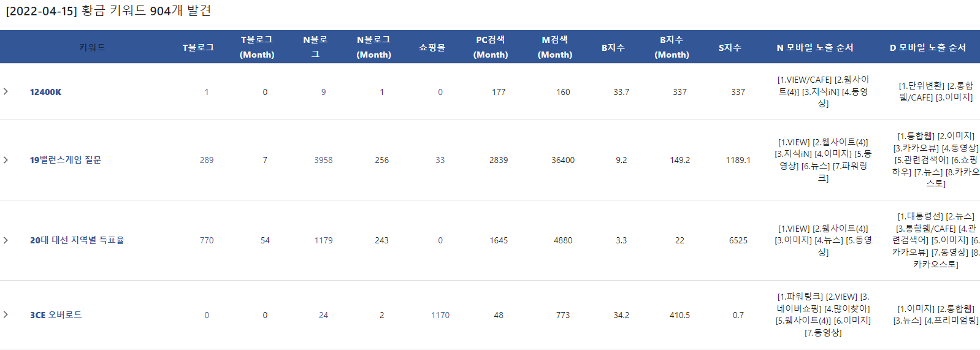Sort by the N블로그 column header

click(315, 47)
